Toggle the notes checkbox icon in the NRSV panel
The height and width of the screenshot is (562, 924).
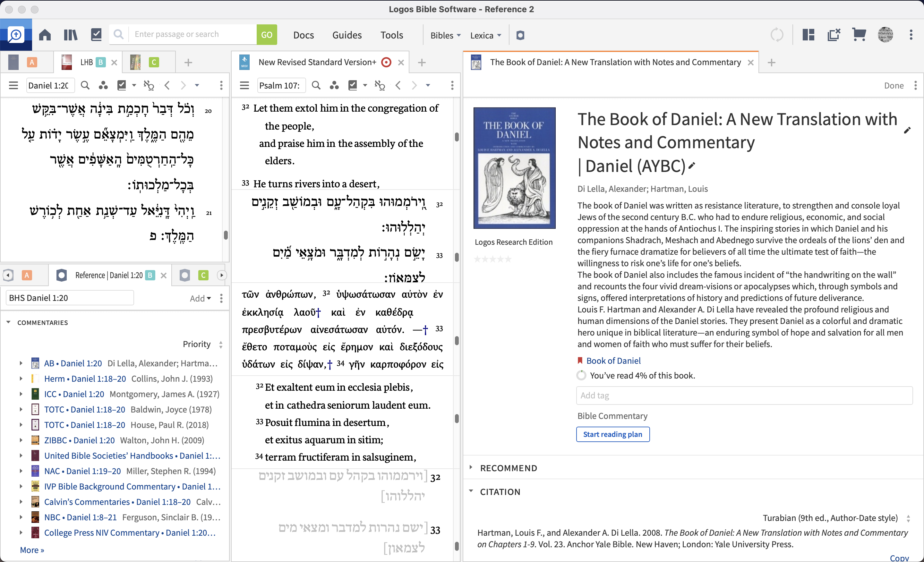pos(353,85)
